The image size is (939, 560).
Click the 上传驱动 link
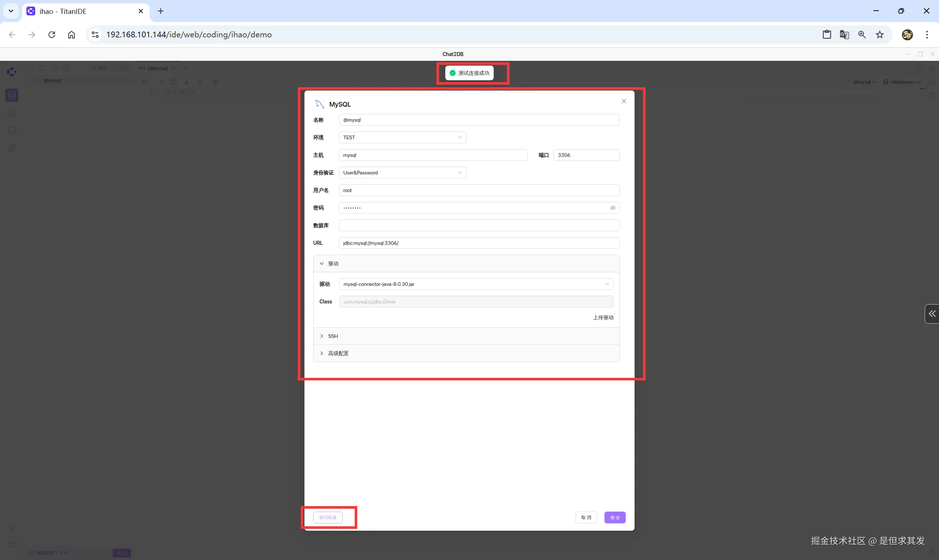603,318
